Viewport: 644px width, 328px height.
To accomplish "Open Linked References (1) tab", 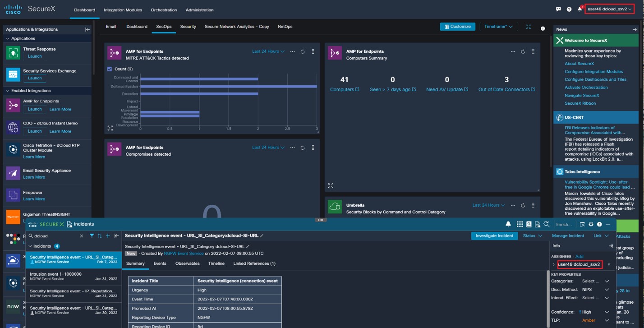I will click(x=254, y=263).
